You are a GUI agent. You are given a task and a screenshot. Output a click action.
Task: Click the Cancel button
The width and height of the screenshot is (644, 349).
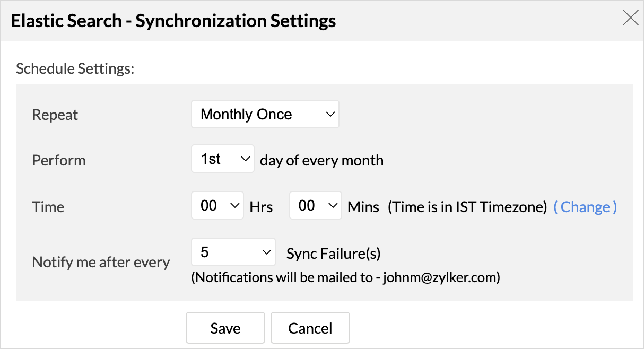(310, 328)
